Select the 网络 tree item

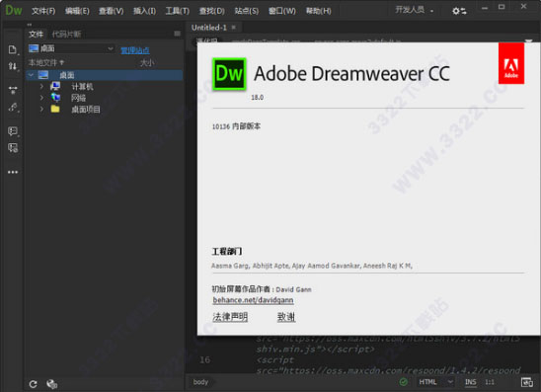pos(78,98)
